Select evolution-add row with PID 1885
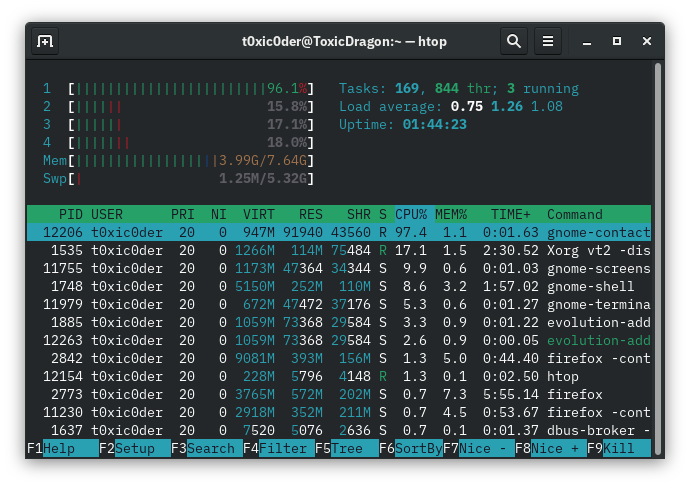The width and height of the screenshot is (690, 487). (x=339, y=322)
